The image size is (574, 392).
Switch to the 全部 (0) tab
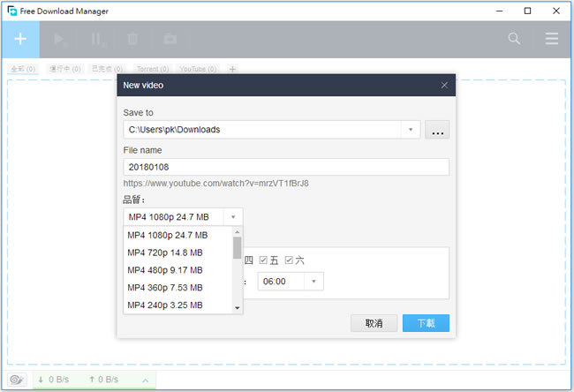coord(23,69)
